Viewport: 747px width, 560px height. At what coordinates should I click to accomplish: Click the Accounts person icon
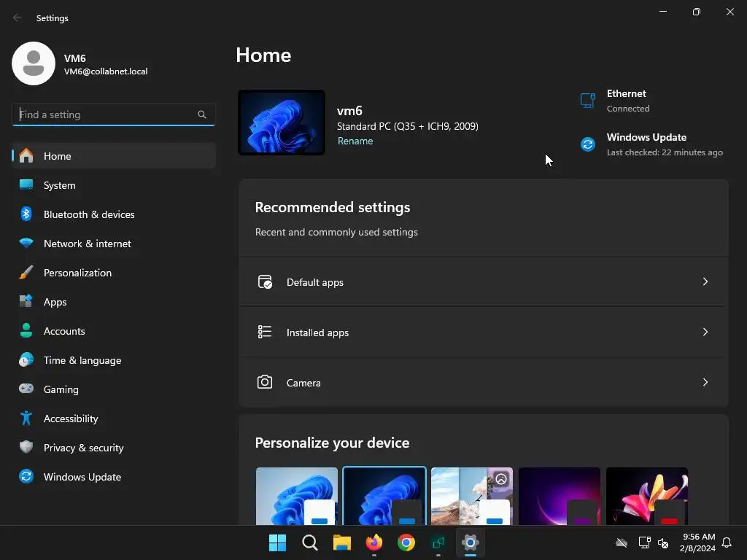click(x=26, y=330)
